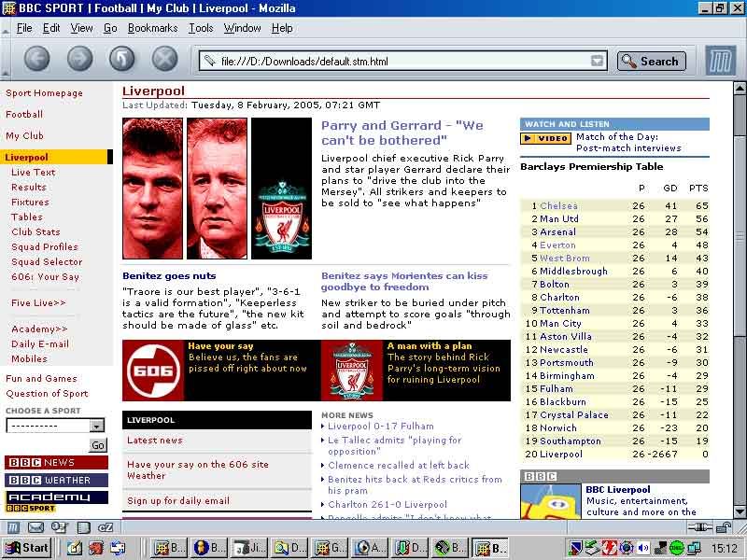Reload the page with the Reload button
Viewport: 747px width, 560px height.
(122, 60)
